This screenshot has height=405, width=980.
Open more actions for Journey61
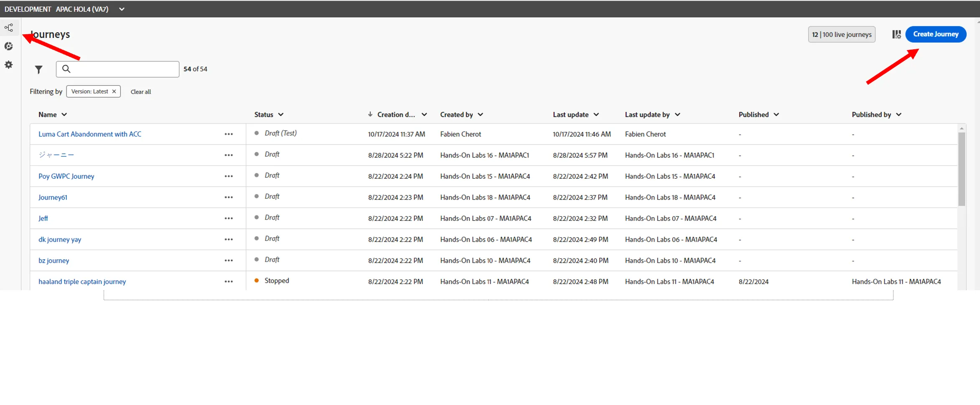click(229, 197)
